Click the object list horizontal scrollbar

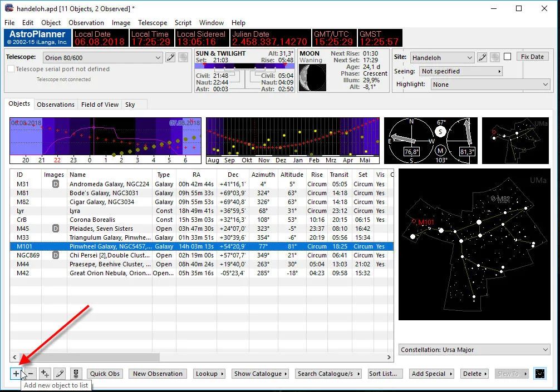(89, 357)
